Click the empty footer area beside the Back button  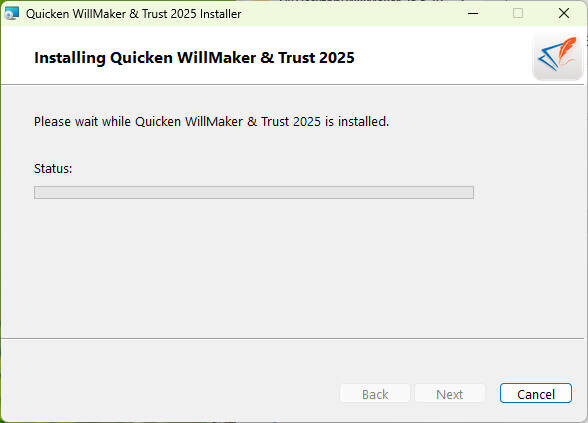point(169,393)
